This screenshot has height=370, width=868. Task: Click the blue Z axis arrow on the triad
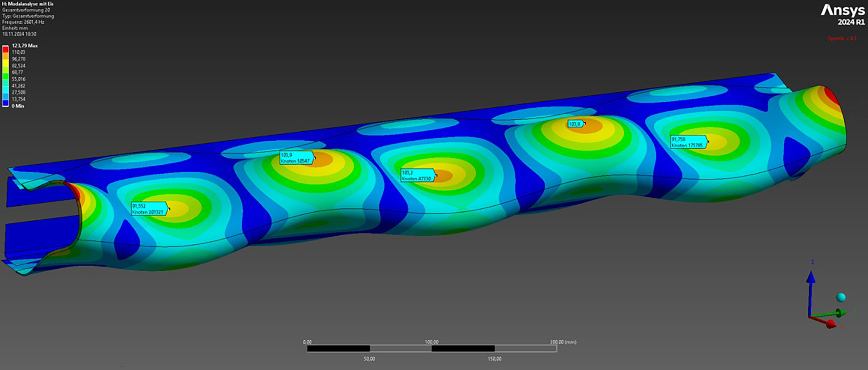pos(811,278)
